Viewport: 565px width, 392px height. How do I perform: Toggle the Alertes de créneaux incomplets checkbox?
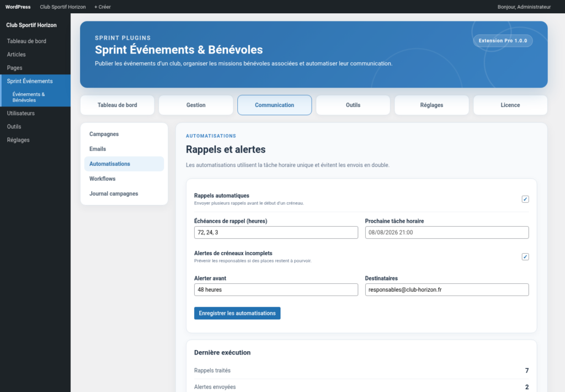(x=525, y=257)
